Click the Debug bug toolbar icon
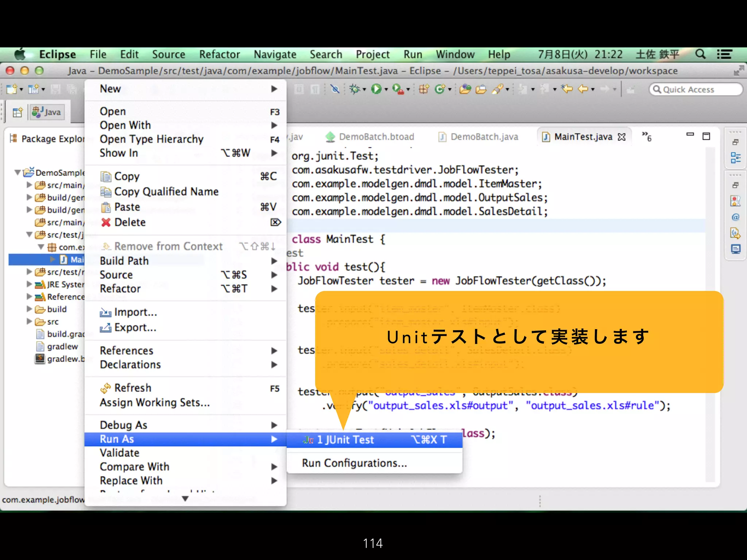Screen dimensions: 747x560 pyautogui.click(x=355, y=89)
